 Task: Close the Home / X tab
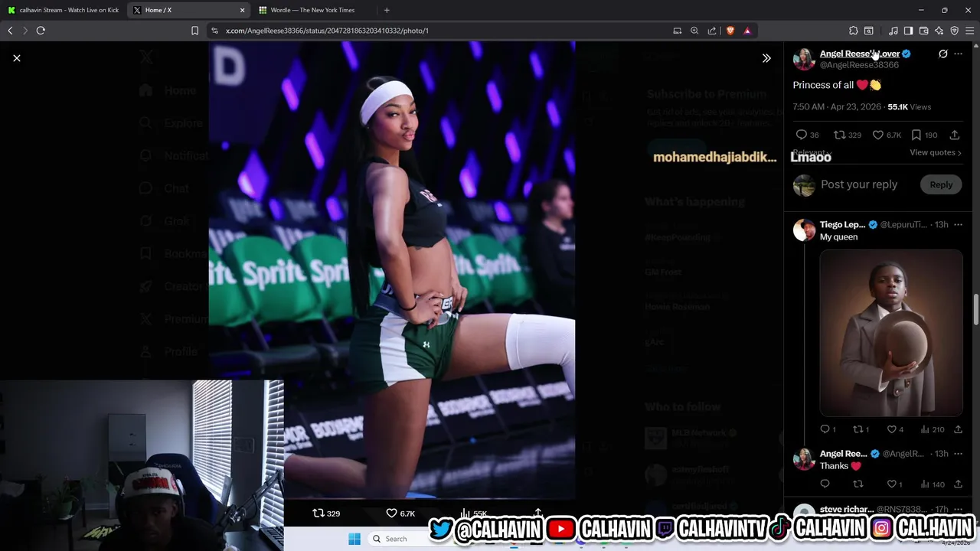(x=243, y=10)
